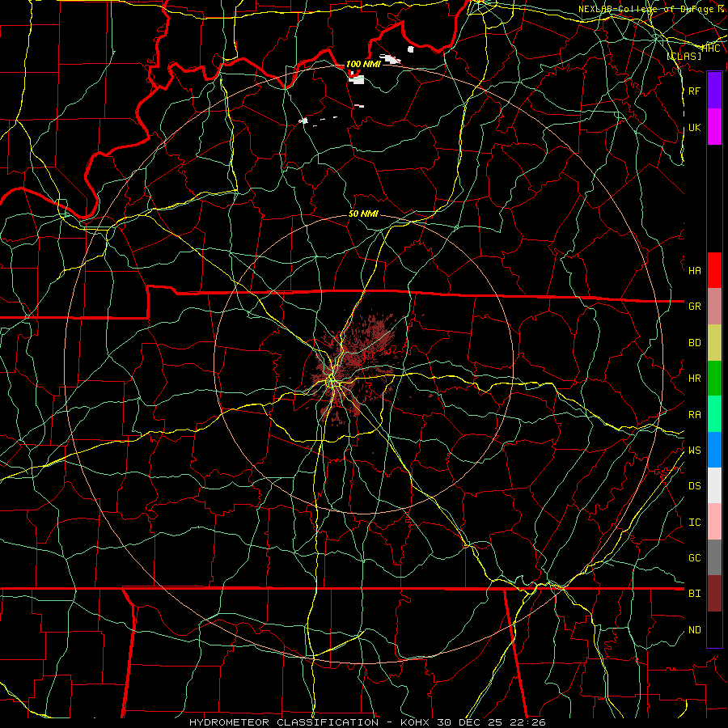Click the "HHC" product code label
The width and height of the screenshot is (728, 728).
click(x=711, y=49)
